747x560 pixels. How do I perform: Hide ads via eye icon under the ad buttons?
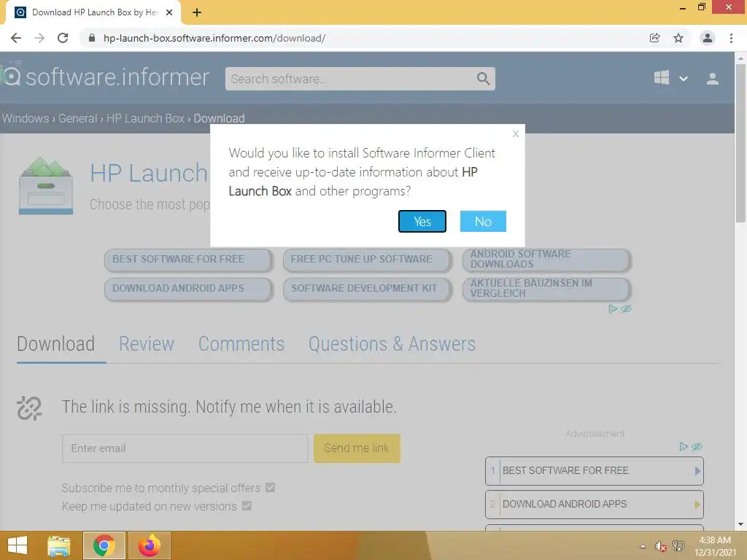[627, 309]
